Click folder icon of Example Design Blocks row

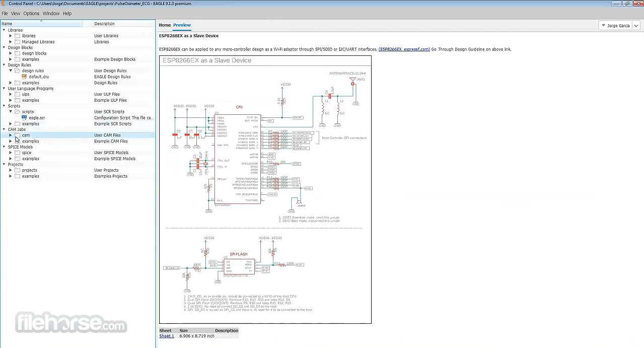[18, 59]
